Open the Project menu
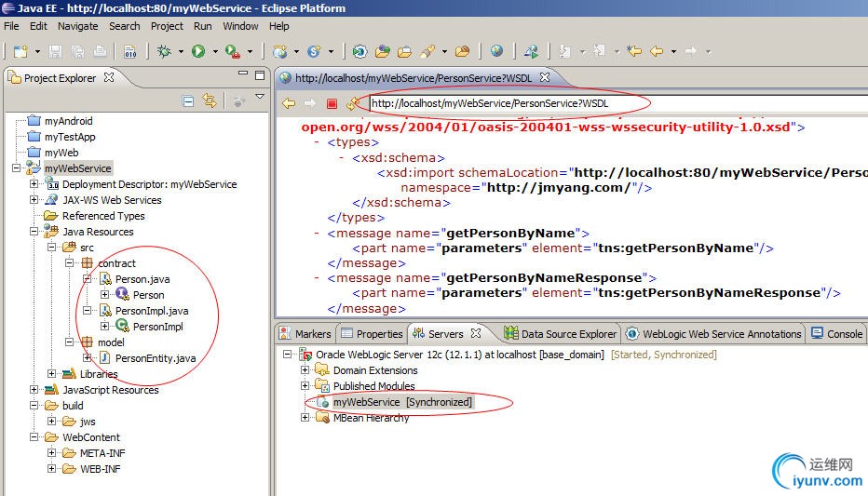Viewport: 868px width, 496px height. click(167, 26)
